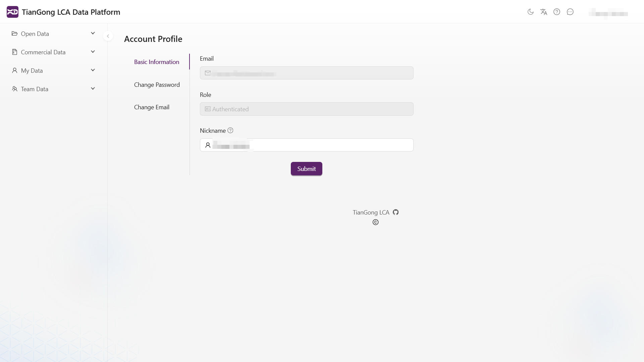Open the TianGong LCA footer link

coord(371,212)
